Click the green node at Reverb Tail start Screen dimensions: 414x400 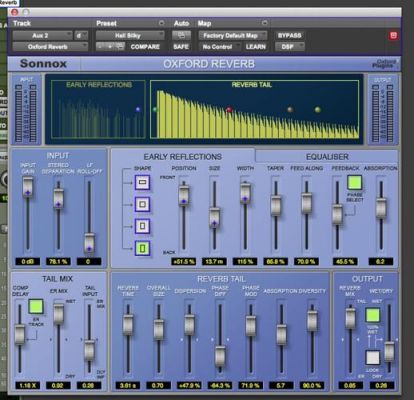155,109
